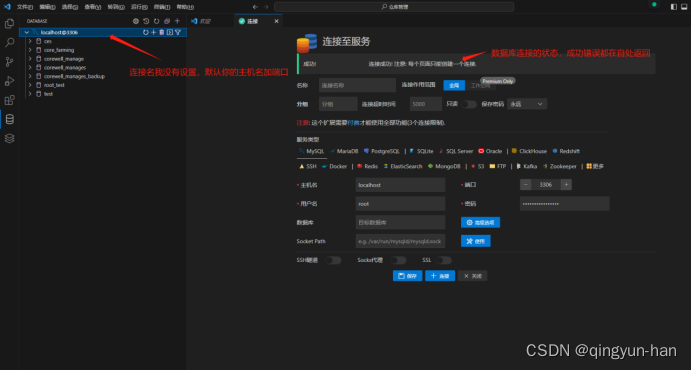Choose the ClickHouse service type

[529, 151]
